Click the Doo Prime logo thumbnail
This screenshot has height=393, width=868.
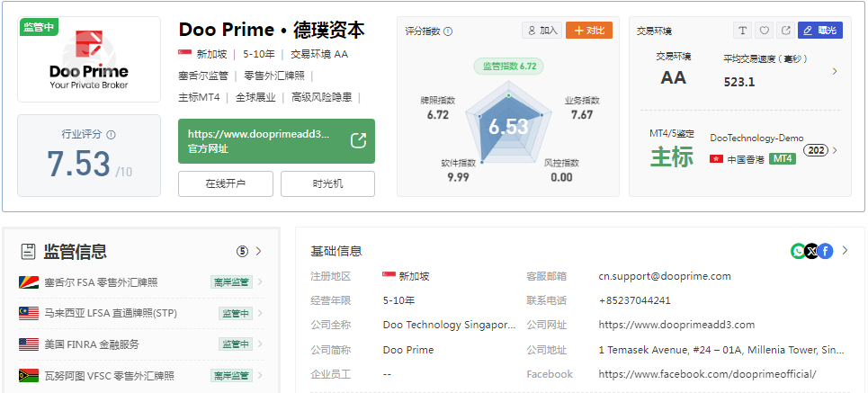[89, 59]
